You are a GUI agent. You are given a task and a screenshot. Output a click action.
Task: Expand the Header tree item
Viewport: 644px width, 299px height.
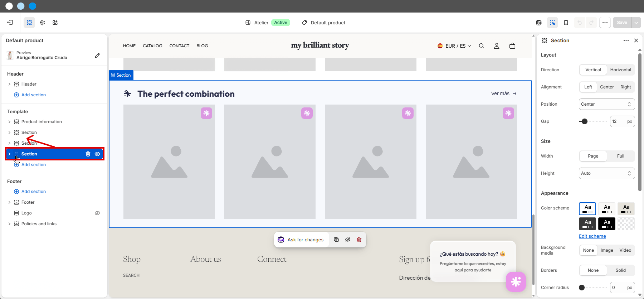pos(9,84)
